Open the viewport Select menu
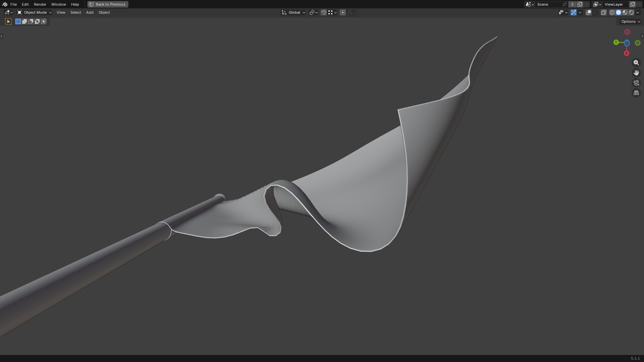 (75, 12)
